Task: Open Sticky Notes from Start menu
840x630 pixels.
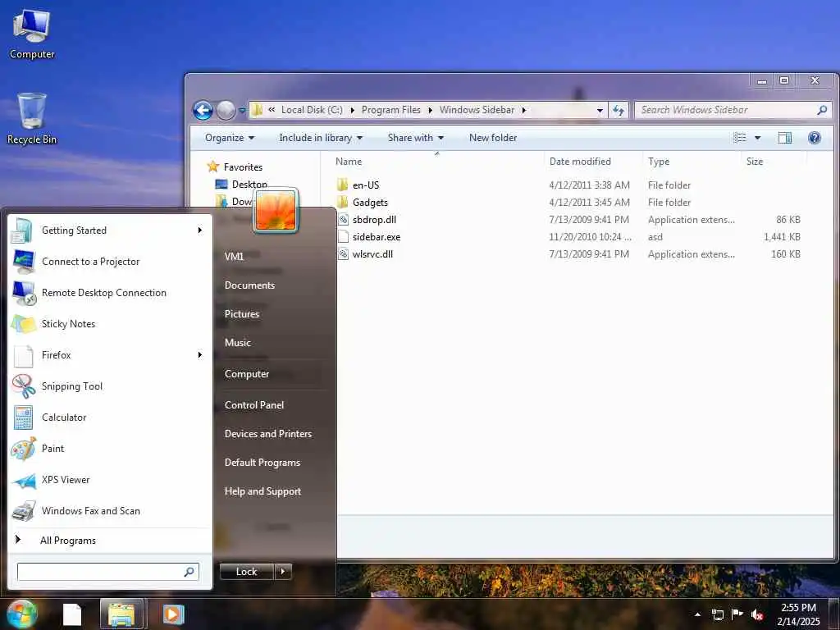Action: tap(110, 323)
